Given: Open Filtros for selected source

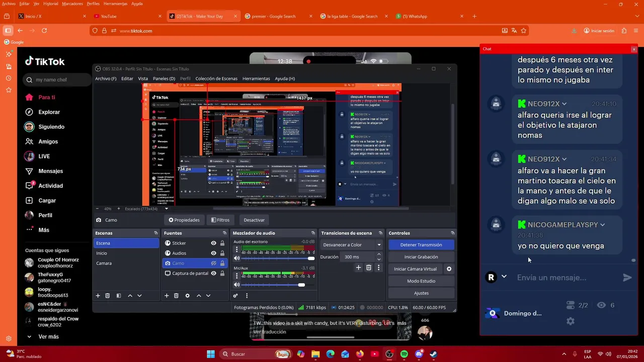Looking at the screenshot, I should 220,220.
